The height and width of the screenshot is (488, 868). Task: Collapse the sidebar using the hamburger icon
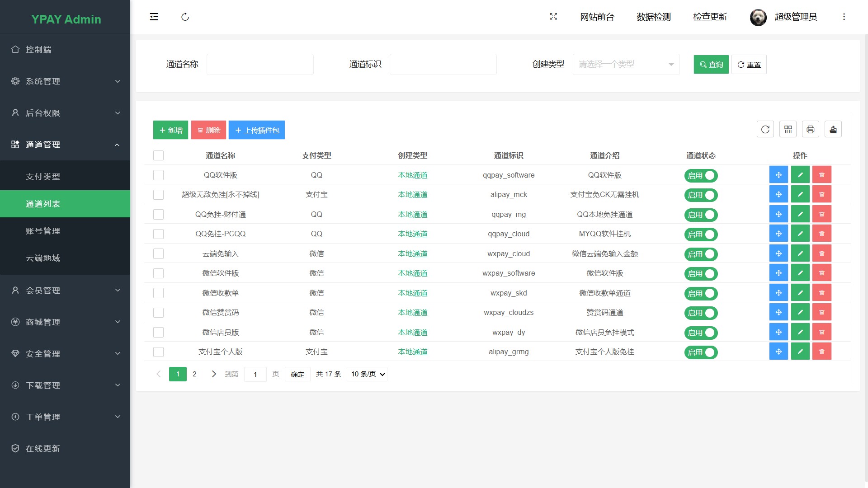154,17
